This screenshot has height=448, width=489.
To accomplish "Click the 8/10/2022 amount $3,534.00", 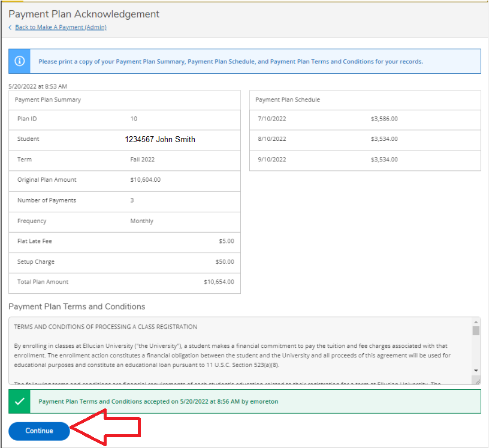I will pyautogui.click(x=384, y=139).
